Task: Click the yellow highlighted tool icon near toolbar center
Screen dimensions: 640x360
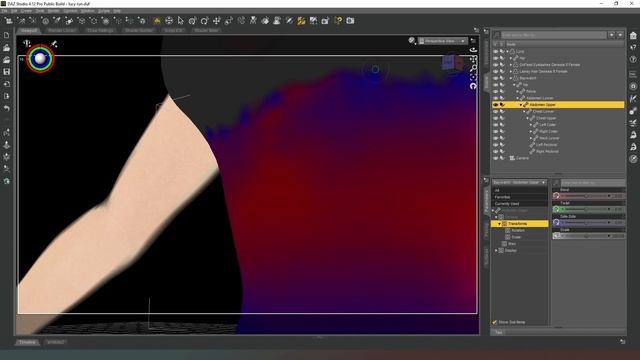Action: pyautogui.click(x=157, y=20)
